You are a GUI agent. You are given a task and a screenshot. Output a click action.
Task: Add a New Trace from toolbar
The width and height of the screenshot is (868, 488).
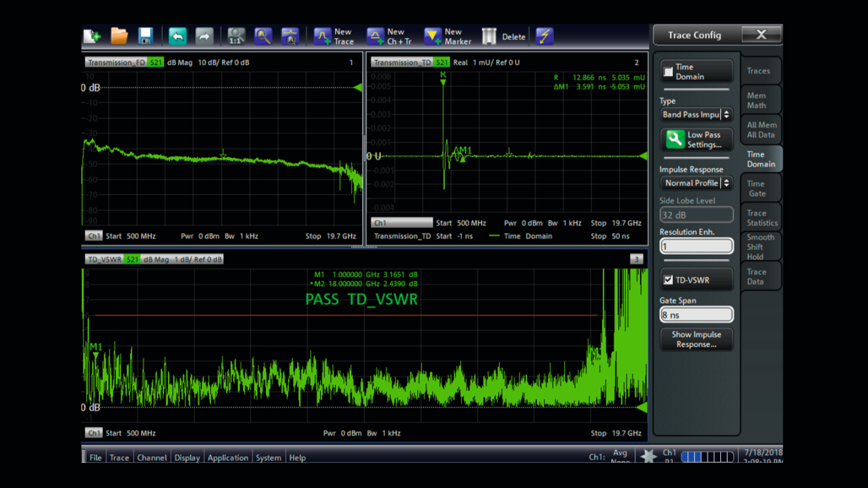coord(334,37)
